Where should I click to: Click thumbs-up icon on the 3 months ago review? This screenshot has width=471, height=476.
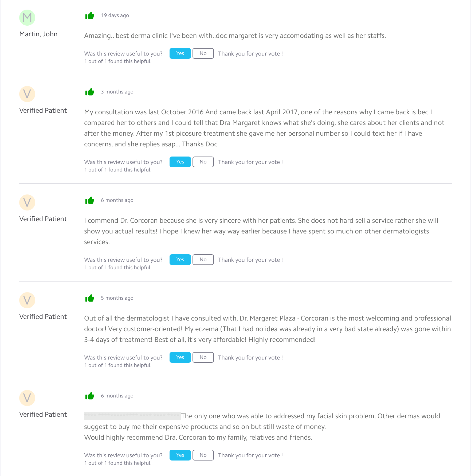coord(90,92)
